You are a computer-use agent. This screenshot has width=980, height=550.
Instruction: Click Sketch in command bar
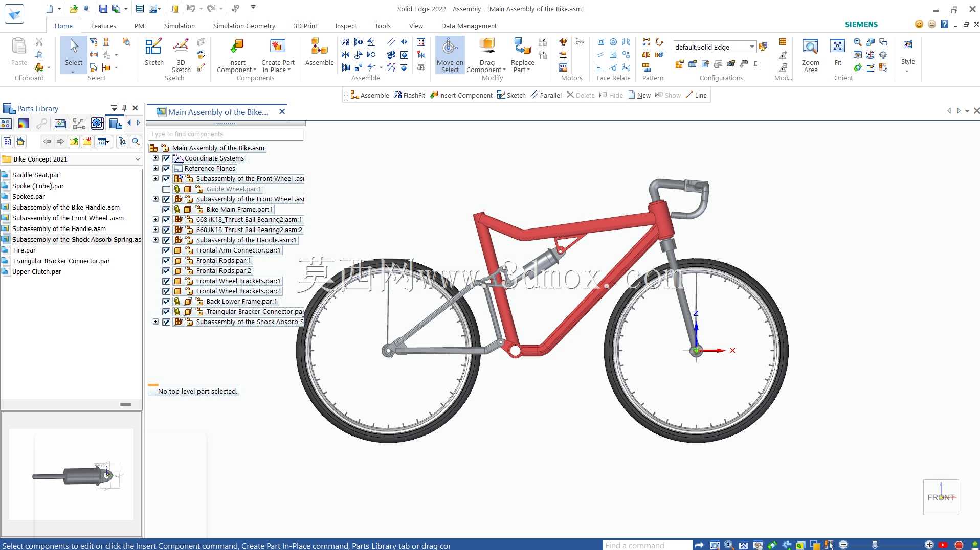click(x=511, y=95)
